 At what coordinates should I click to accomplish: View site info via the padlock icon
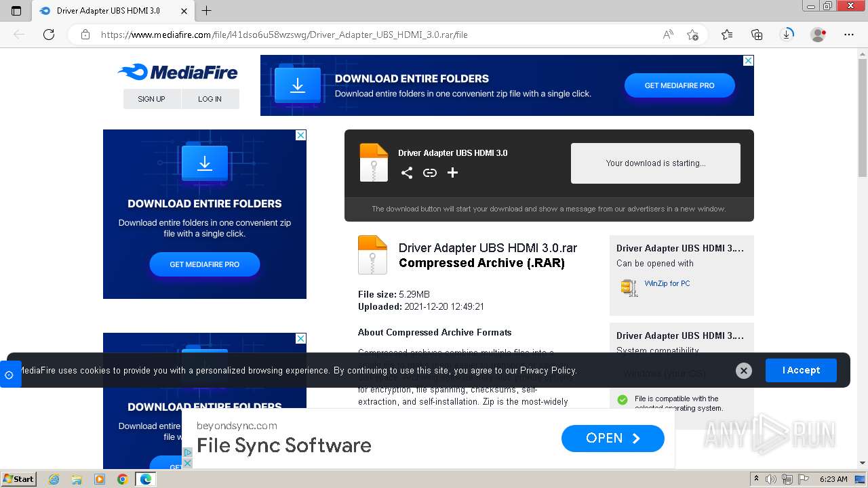pyautogui.click(x=85, y=35)
